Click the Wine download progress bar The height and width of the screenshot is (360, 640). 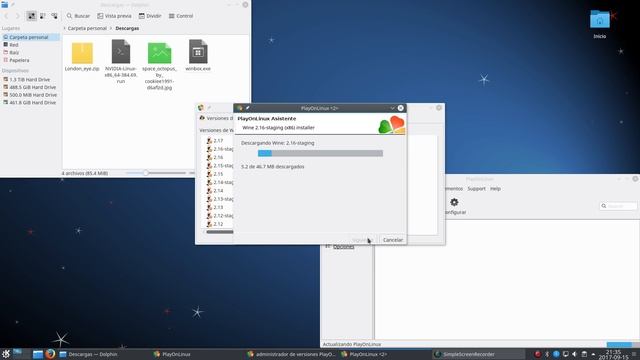[320, 153]
